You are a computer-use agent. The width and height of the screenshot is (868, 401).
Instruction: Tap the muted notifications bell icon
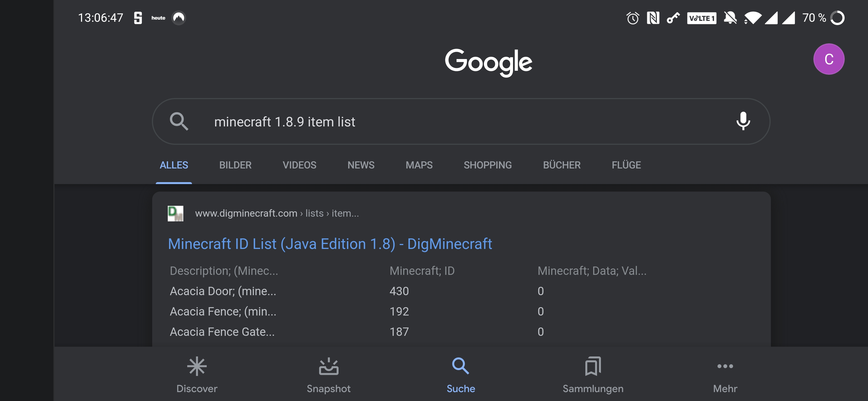(730, 18)
